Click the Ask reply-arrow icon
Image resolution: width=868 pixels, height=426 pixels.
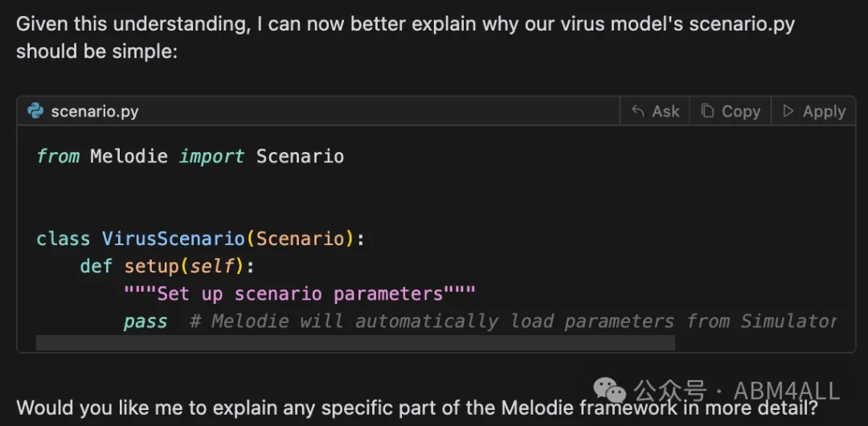(x=638, y=112)
